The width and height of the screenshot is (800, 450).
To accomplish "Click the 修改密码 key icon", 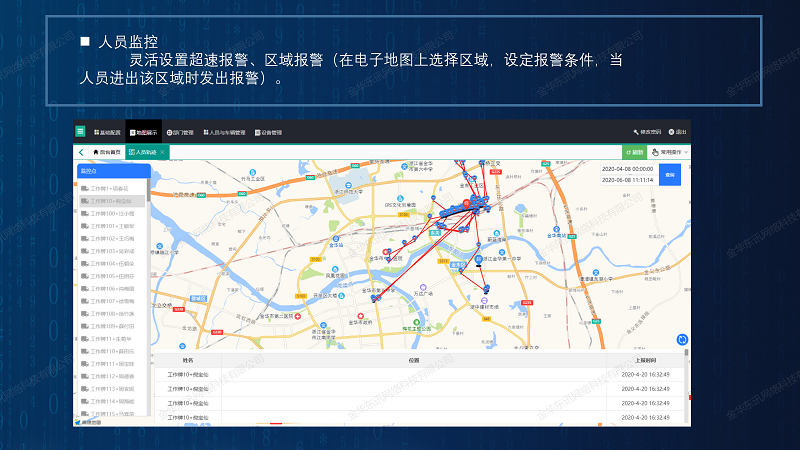I will pos(636,132).
